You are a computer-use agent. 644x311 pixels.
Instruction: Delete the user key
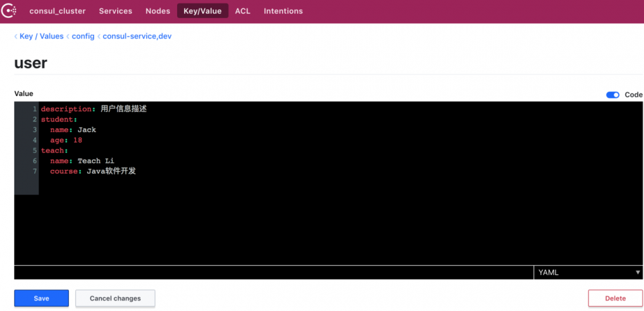[615, 298]
